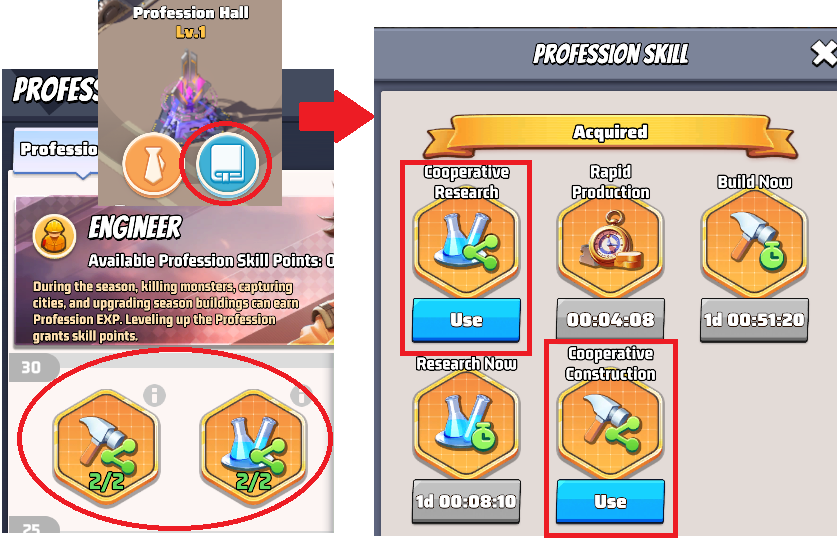This screenshot has width=837, height=543.
Task: Click the Engineer profession avatar badge
Action: [54, 237]
